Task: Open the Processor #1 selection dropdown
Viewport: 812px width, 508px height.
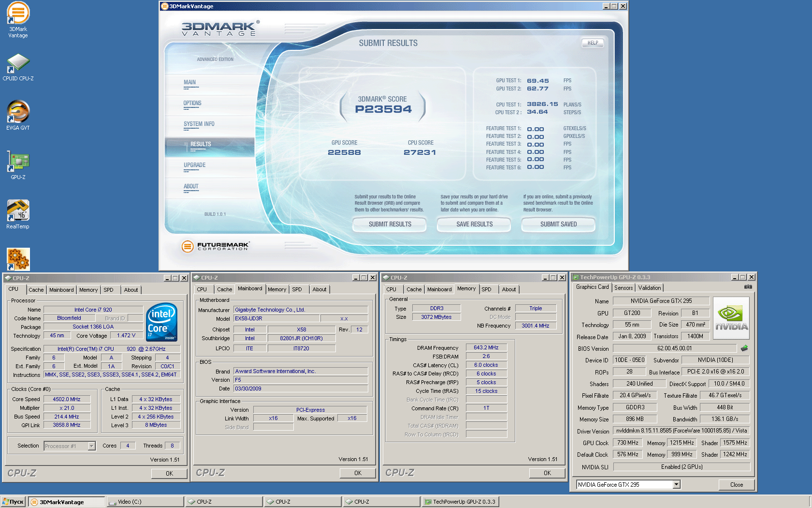Action: click(91, 446)
